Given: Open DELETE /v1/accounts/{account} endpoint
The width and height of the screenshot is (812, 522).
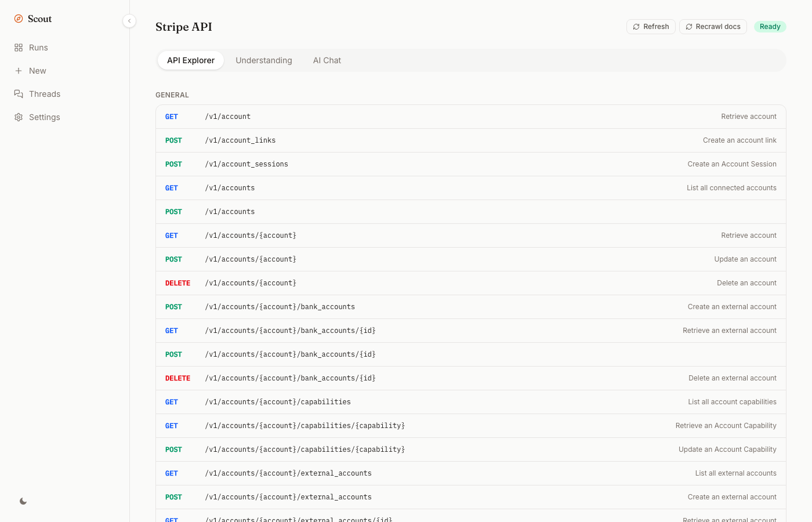Looking at the screenshot, I should click(471, 283).
